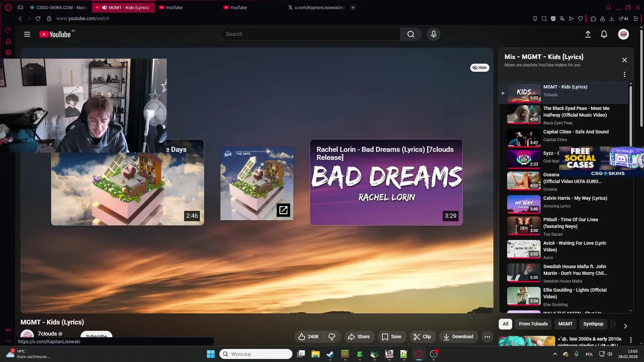Viewport: 644px width, 362px height.
Task: Open Opera GX icon in taskbar
Action: pos(419,354)
